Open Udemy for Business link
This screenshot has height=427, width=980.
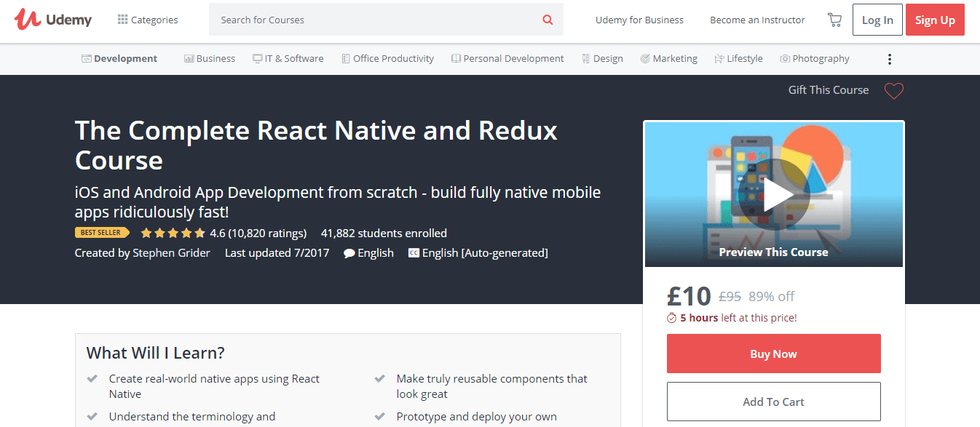click(639, 20)
